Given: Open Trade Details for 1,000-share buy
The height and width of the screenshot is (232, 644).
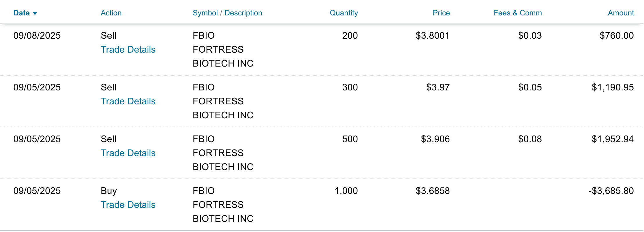Looking at the screenshot, I should point(128,205).
